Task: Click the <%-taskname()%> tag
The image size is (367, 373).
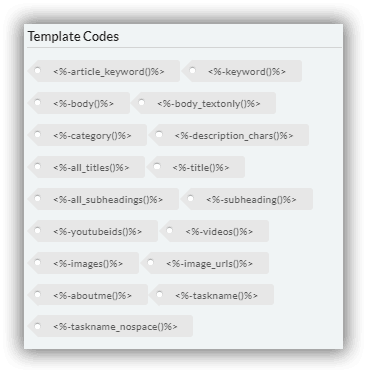Action: click(212, 295)
